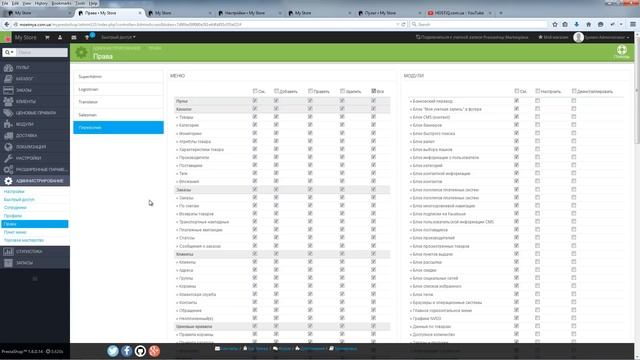This screenshot has height=360, width=640.
Task: Reload the page with the refresh icon
Action: click(x=404, y=24)
